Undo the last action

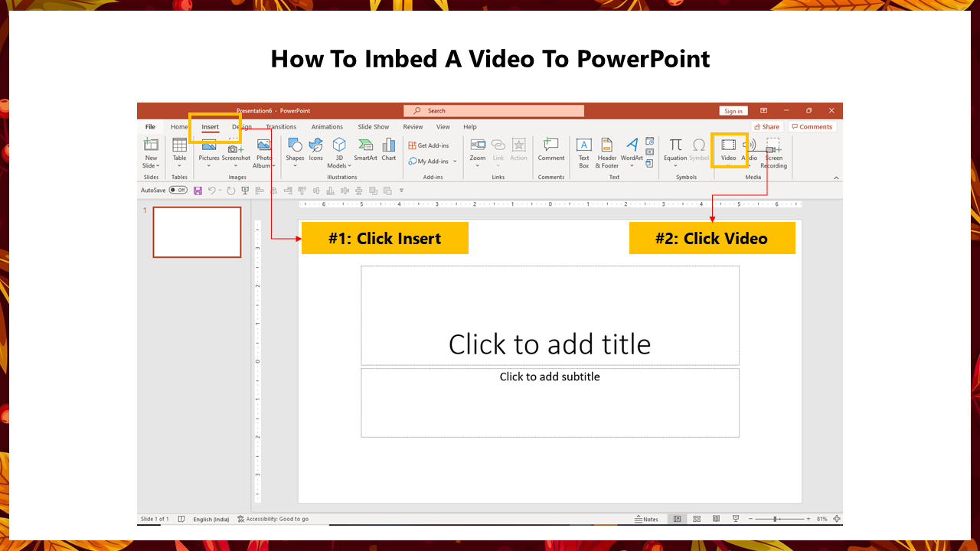[x=212, y=190]
